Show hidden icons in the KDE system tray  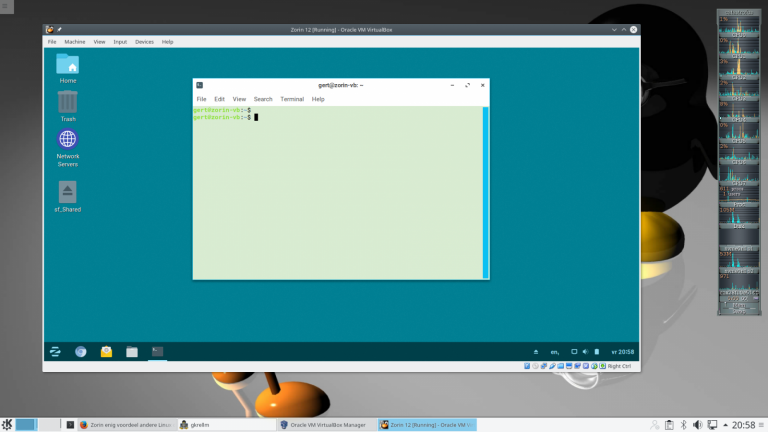pos(725,424)
